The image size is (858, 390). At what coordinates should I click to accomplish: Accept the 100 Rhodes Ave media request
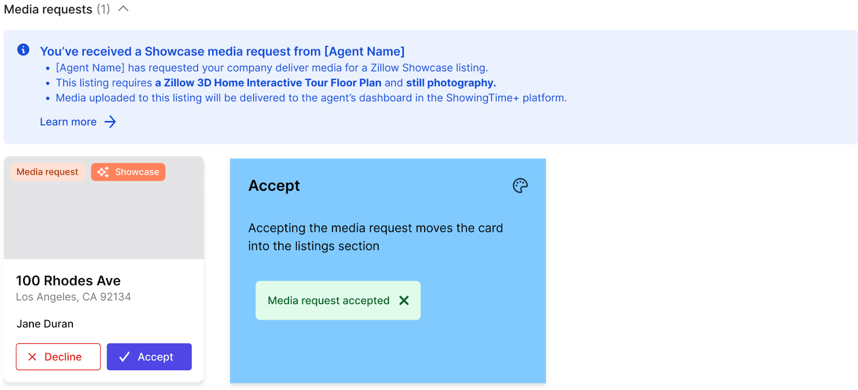[149, 357]
